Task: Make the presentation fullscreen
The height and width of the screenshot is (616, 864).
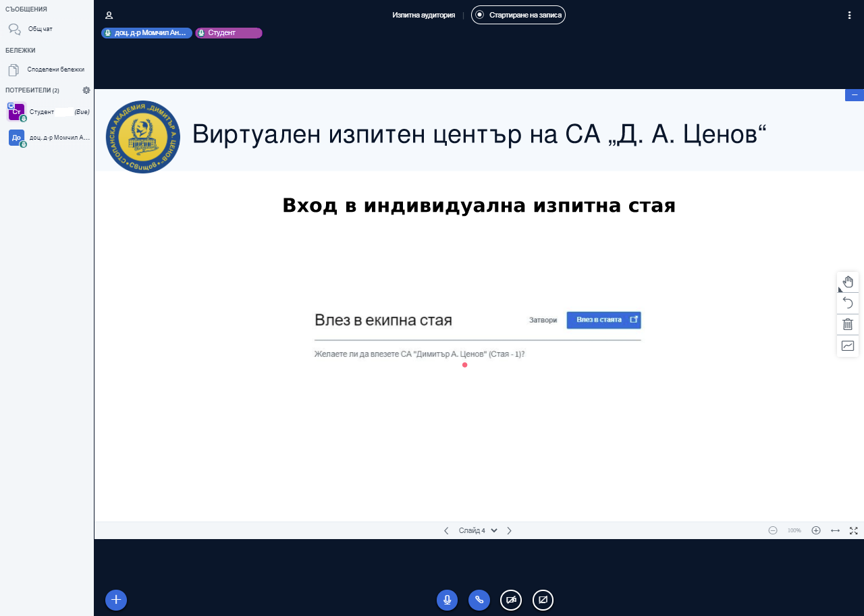Action: click(854, 530)
